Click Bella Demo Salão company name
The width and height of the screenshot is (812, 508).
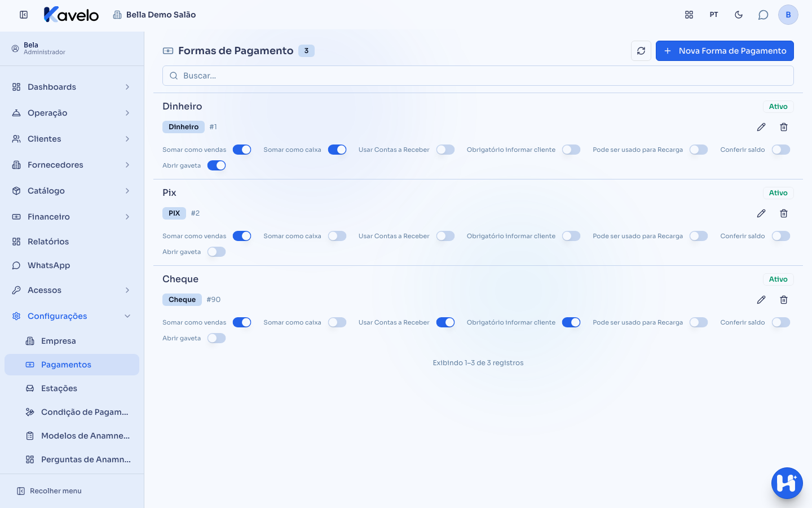point(161,15)
